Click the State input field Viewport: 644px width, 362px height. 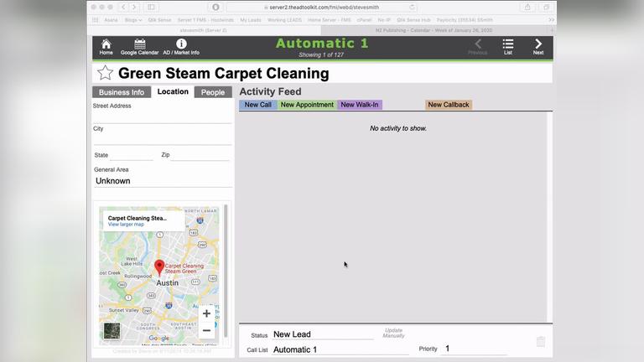point(132,155)
